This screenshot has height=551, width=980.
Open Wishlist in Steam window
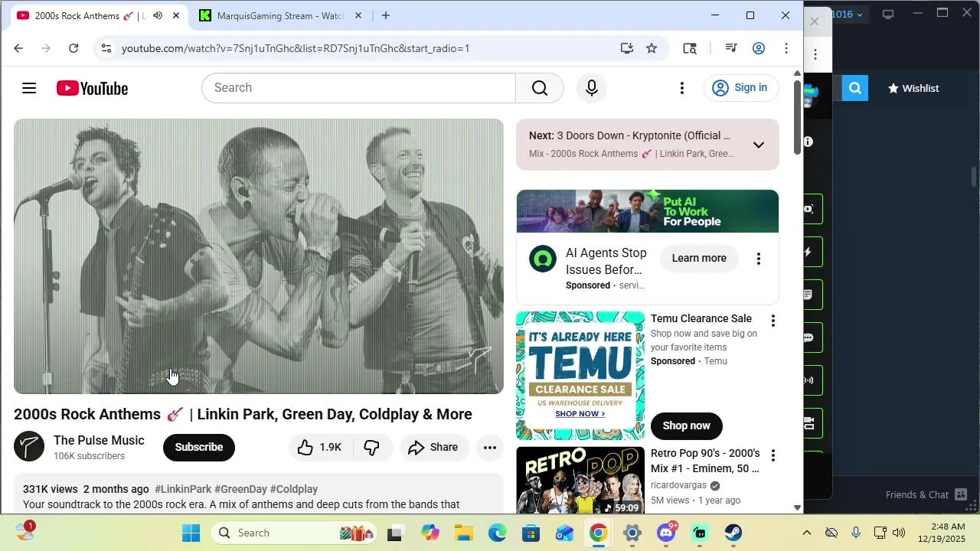click(913, 88)
